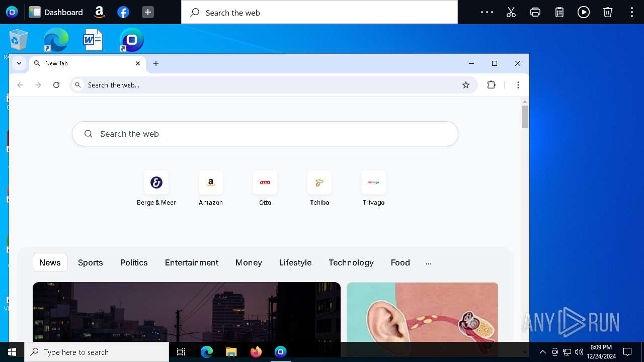Switch to the Lifestyle tab
The width and height of the screenshot is (644, 362).
coord(295,262)
